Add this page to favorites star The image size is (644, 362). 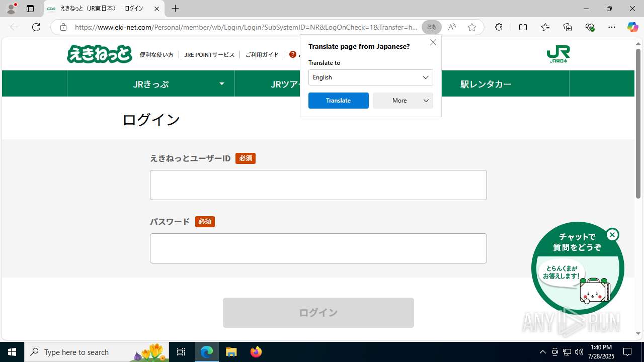(472, 27)
